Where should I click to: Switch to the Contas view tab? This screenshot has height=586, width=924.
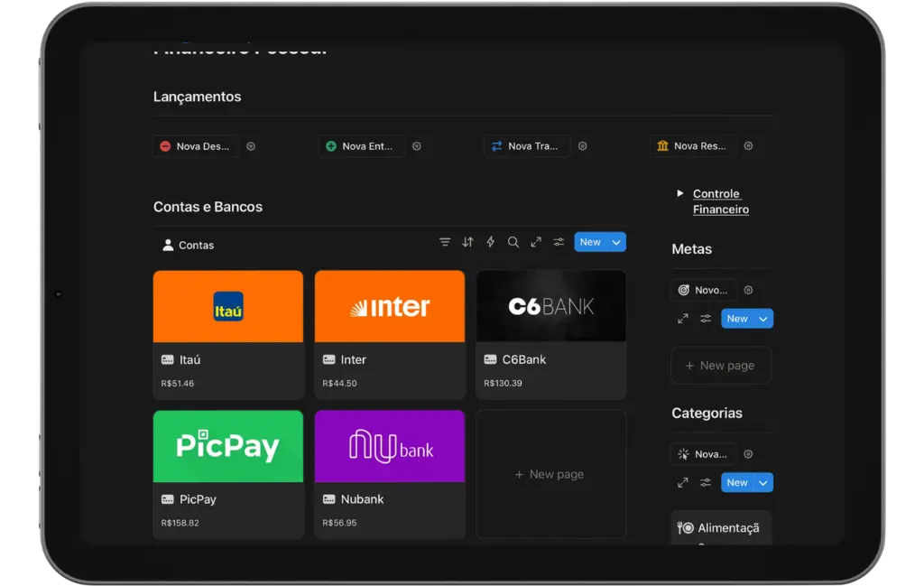[188, 246]
